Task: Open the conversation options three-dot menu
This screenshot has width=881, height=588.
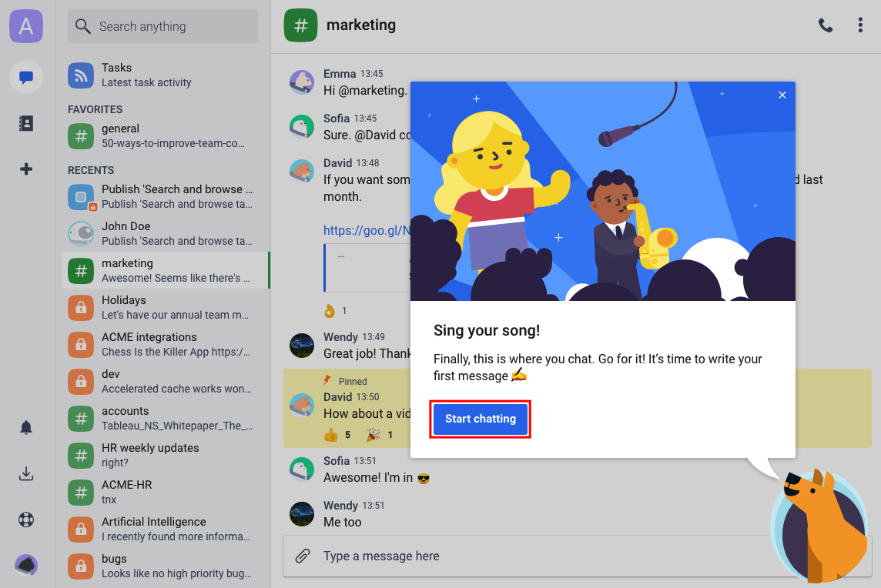Action: click(860, 25)
